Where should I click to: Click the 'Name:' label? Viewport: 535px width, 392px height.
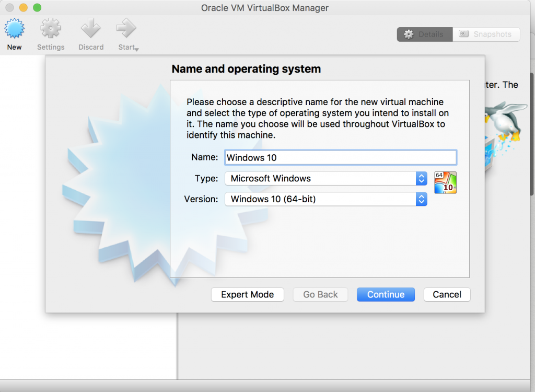204,157
